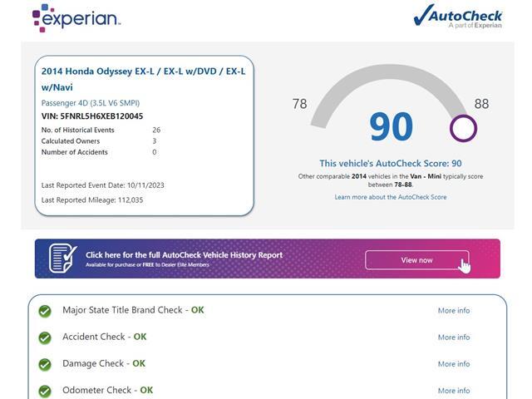Click the full AutoCheck Vehicle History Report banner text

[x=184, y=255]
